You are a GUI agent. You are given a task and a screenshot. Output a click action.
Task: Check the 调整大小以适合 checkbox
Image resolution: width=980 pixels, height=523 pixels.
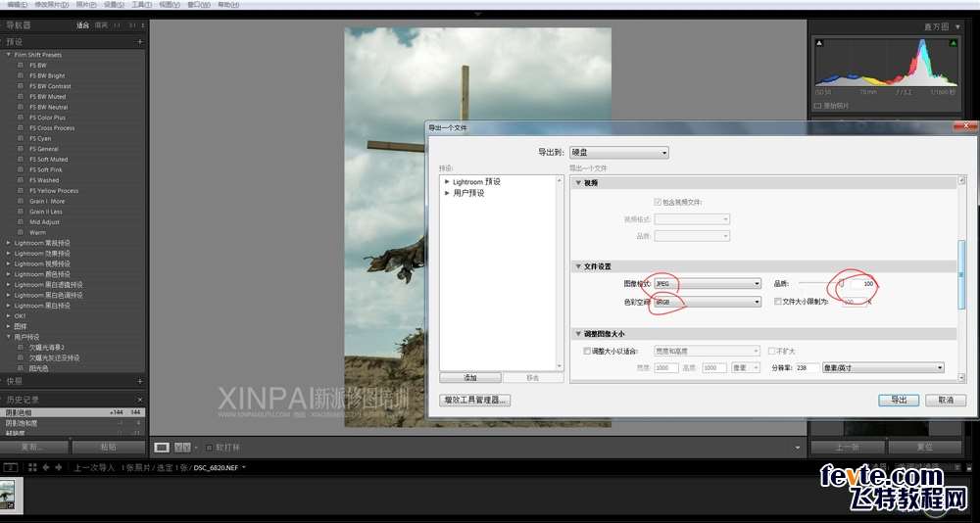click(587, 351)
